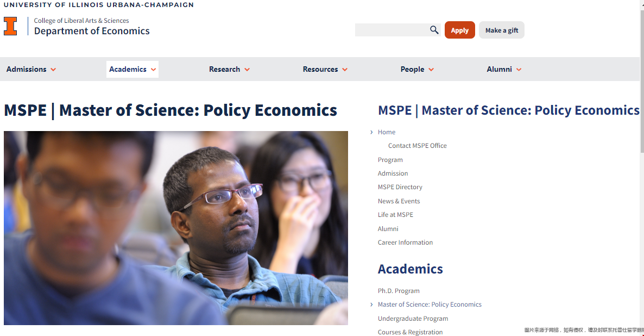Expand the People menu chevron

coord(431,70)
